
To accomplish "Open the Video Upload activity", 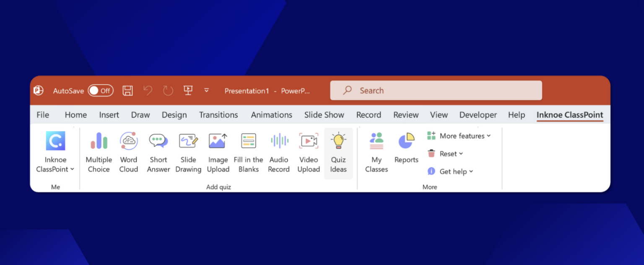I will (x=309, y=151).
